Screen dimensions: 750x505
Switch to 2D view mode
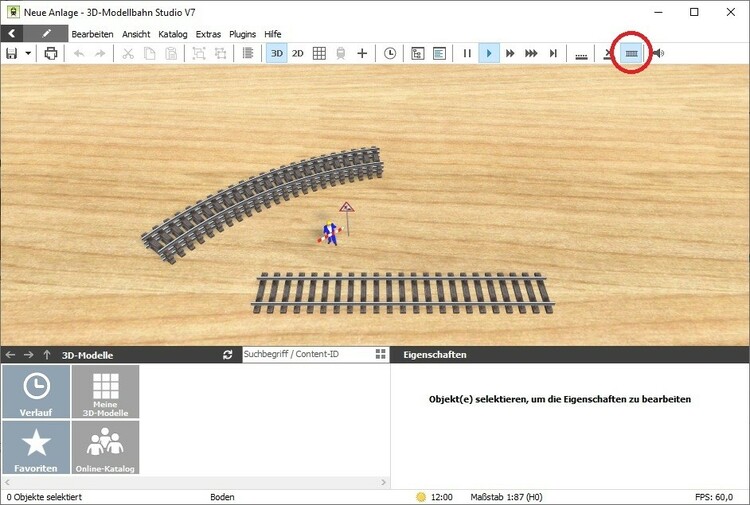[x=298, y=53]
